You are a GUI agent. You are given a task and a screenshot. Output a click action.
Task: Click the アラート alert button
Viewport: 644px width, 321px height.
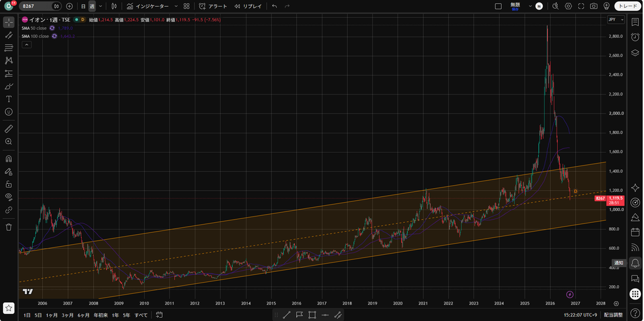(x=213, y=6)
